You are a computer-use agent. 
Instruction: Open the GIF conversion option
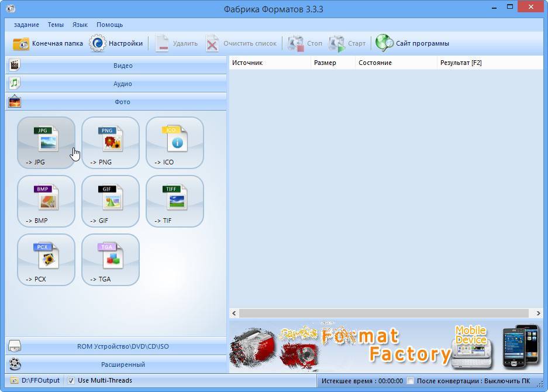(111, 201)
